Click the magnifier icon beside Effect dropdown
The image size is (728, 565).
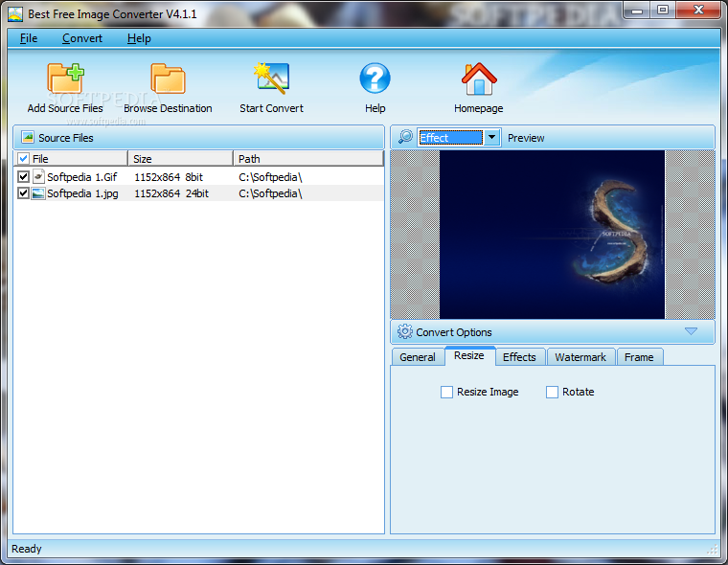405,137
